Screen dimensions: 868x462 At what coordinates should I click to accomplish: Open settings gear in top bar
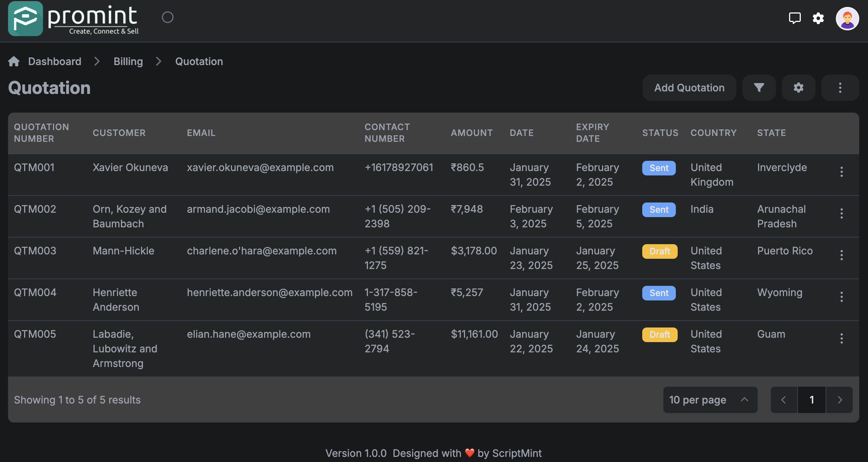tap(818, 18)
